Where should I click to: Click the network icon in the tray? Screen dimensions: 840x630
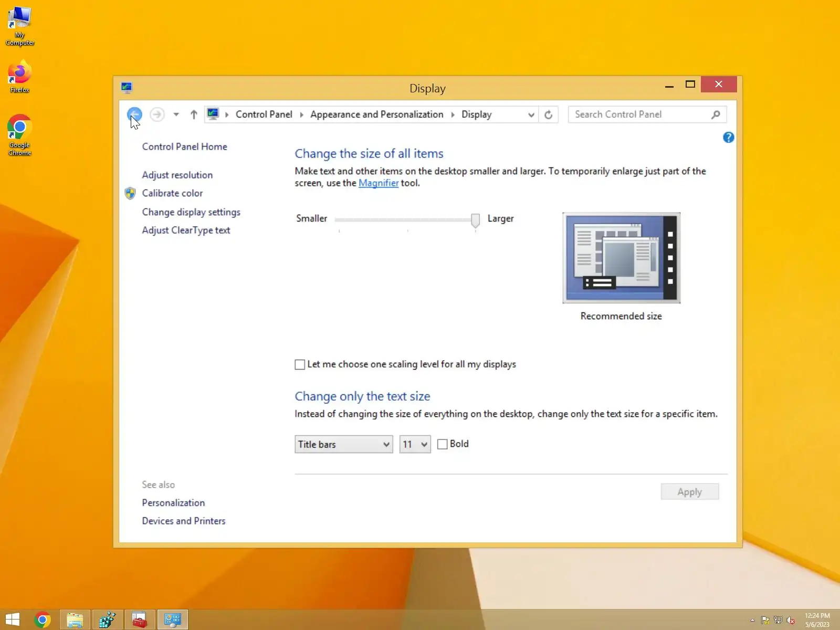coord(778,620)
